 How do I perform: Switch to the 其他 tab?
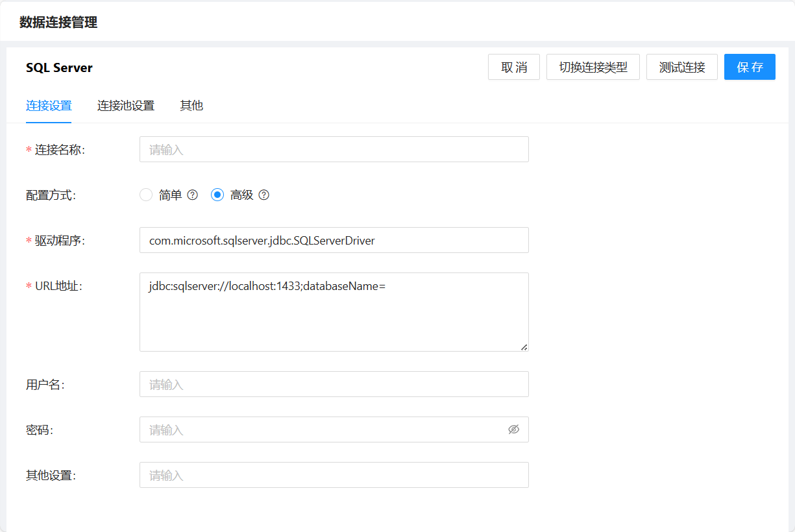point(191,106)
